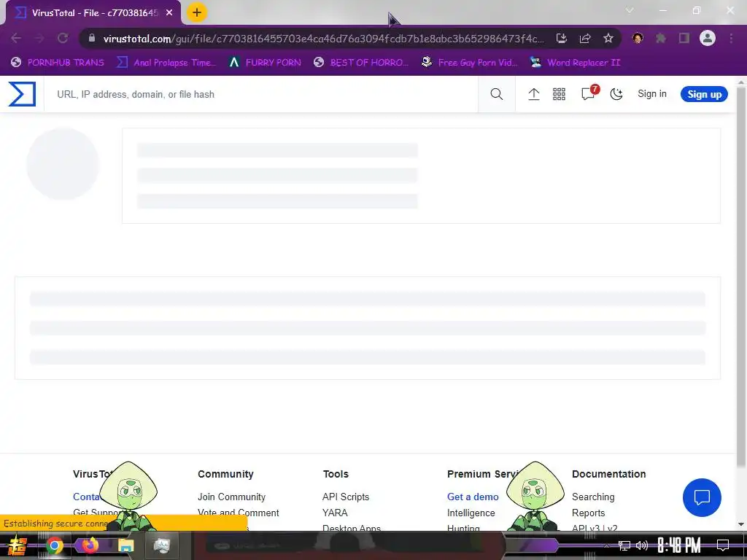This screenshot has height=560, width=747.
Task: Click Vote and Comment footer link
Action: 239,513
